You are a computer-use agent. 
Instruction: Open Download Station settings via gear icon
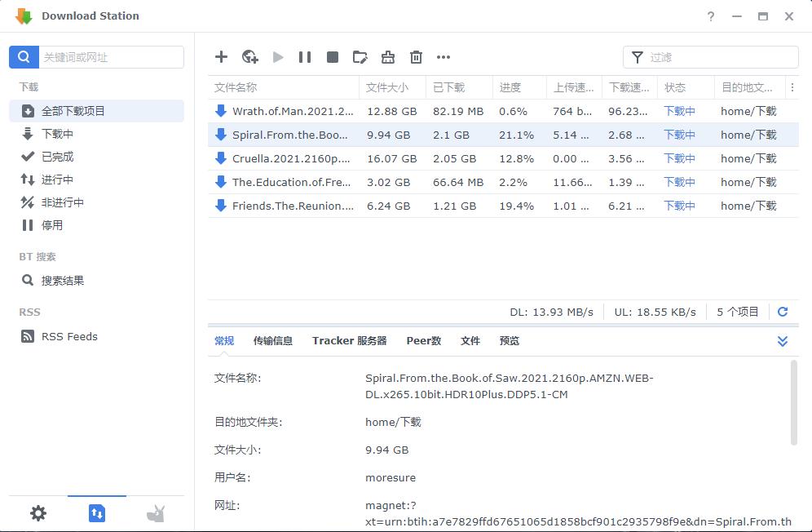click(38, 513)
